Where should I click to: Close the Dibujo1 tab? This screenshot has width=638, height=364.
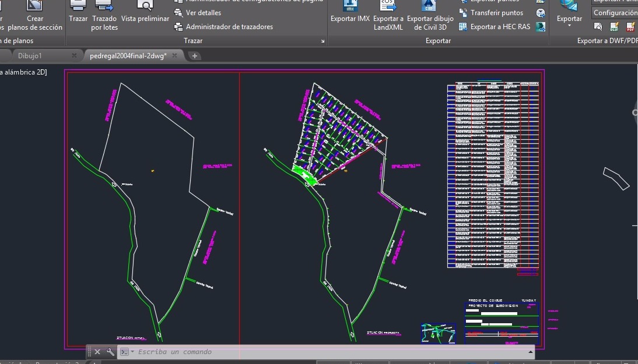click(x=74, y=56)
